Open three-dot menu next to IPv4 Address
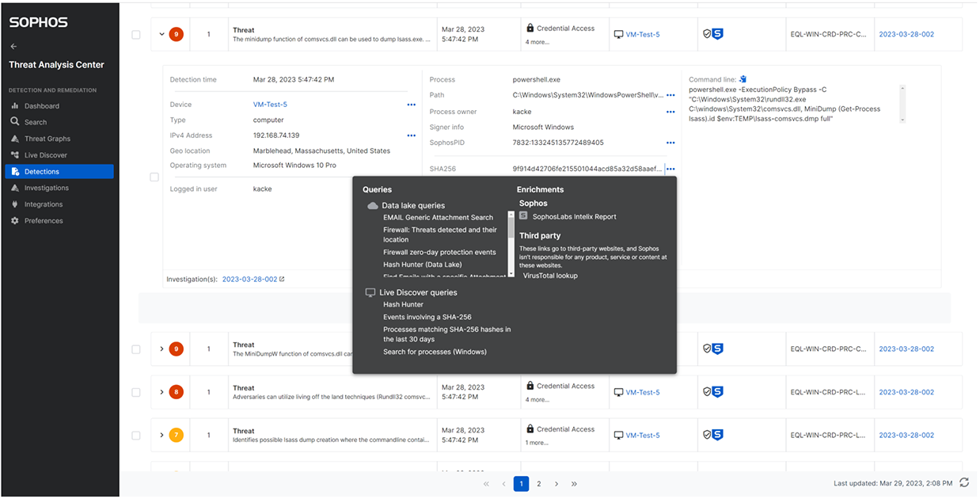This screenshot has height=499, width=980. click(x=412, y=136)
